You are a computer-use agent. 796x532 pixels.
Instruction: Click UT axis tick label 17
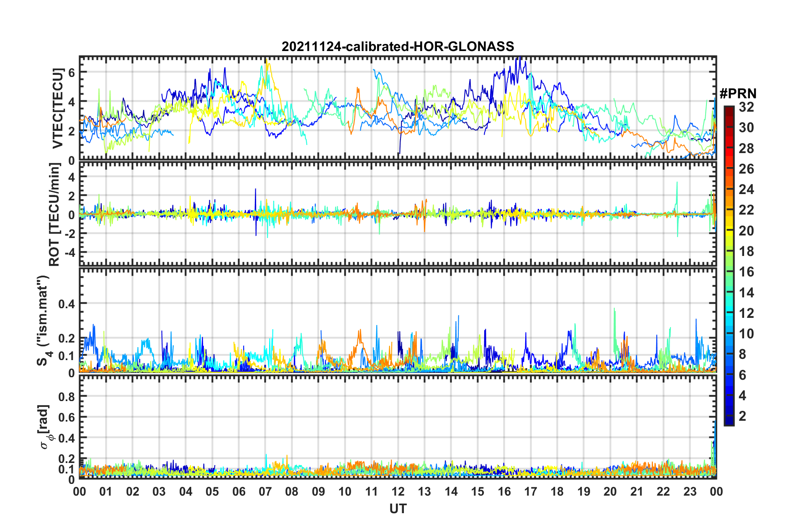pyautogui.click(x=531, y=491)
